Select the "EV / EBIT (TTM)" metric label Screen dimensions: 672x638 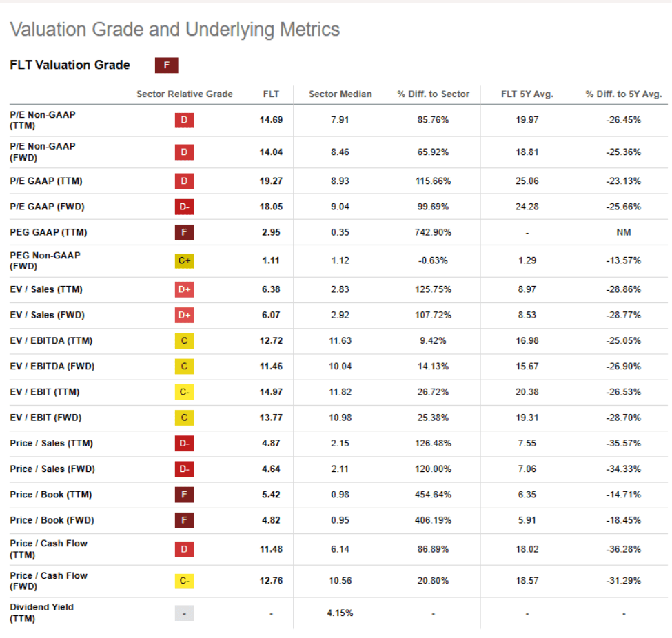coord(45,392)
